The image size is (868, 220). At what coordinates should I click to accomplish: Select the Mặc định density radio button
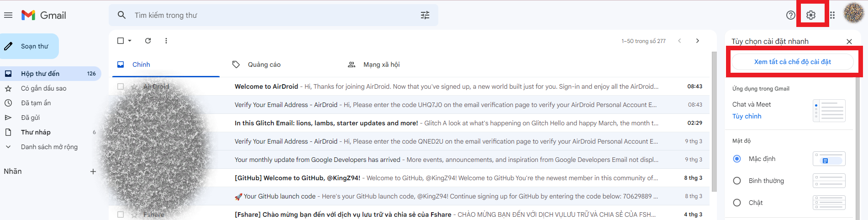coord(737,159)
